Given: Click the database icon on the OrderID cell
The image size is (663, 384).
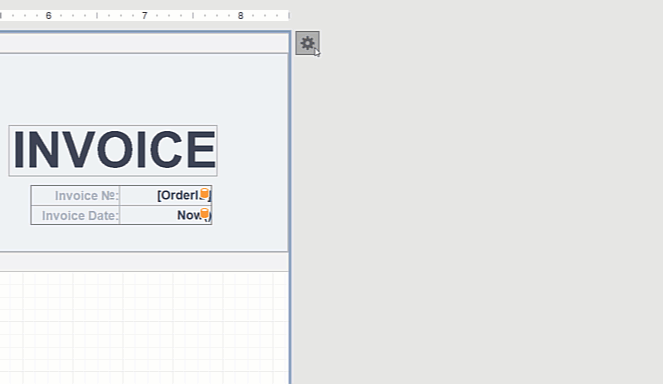Looking at the screenshot, I should coord(205,193).
